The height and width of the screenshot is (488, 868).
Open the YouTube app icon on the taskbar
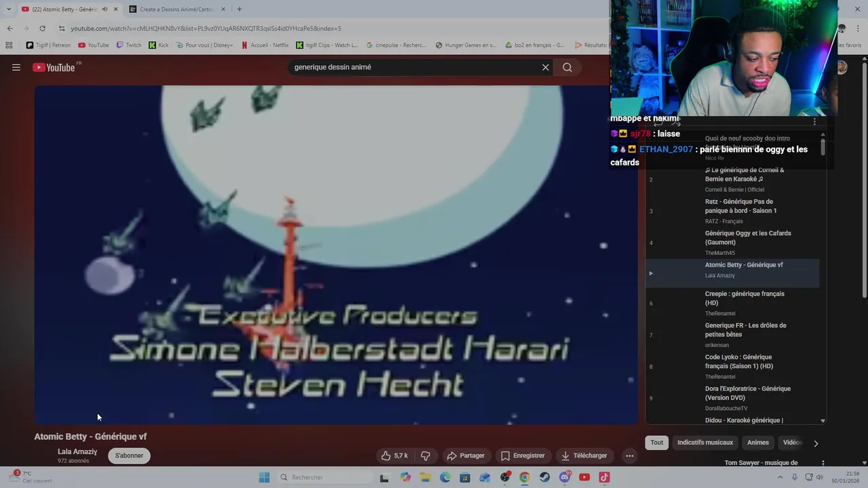585,477
